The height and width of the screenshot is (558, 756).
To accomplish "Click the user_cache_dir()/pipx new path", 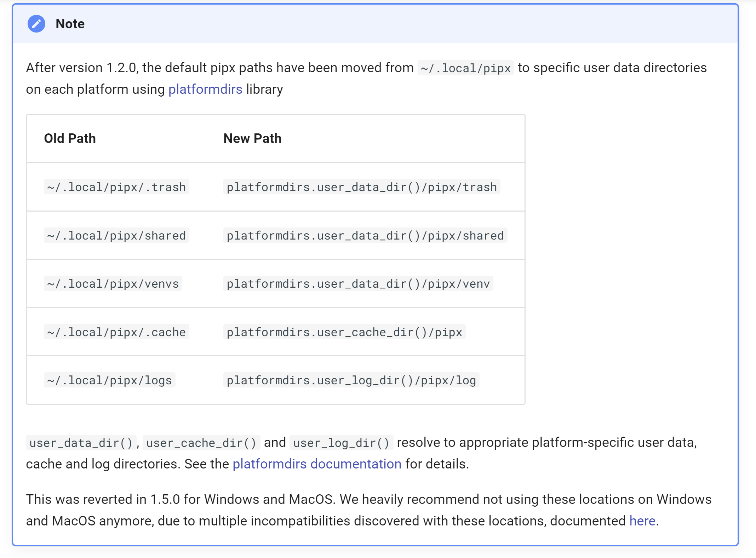I will pos(344,332).
